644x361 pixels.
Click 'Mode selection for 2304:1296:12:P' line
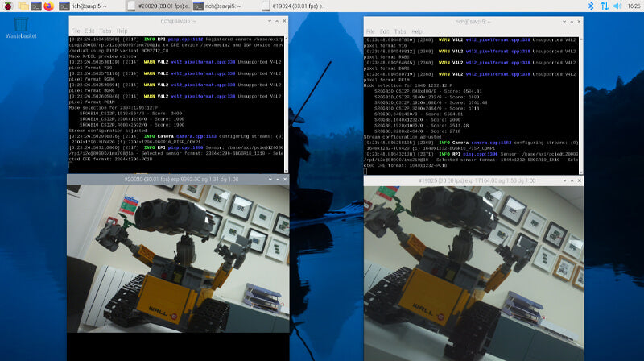(113, 107)
